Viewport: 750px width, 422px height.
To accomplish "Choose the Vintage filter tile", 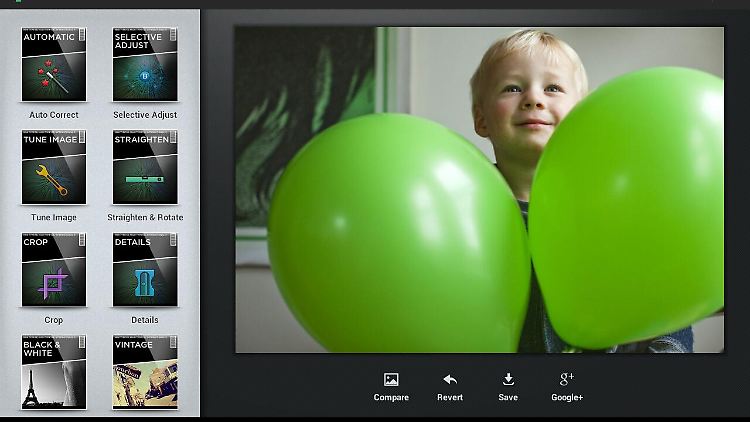I will click(145, 372).
